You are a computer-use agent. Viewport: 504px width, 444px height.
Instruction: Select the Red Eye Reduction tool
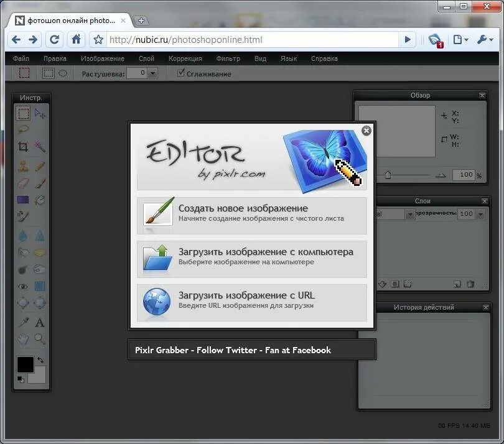pos(23,286)
